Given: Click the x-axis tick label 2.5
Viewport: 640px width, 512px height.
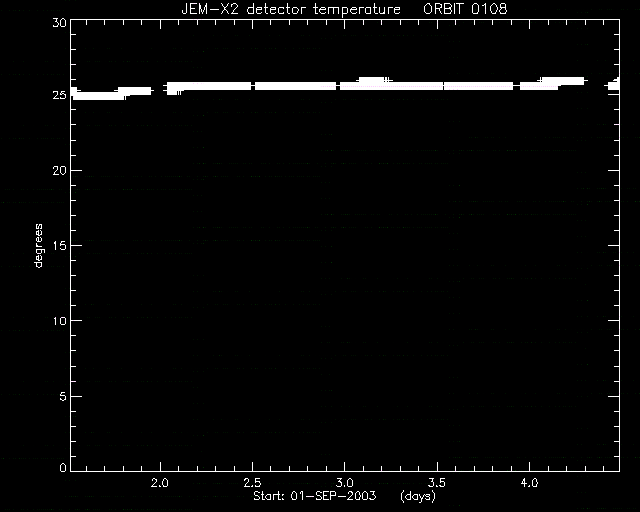Looking at the screenshot, I should click(252, 483).
